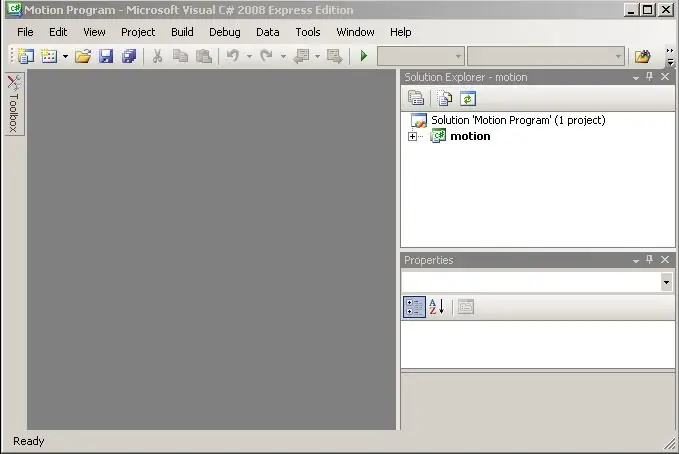Open the Navigate Backward dropdown arrow
679x454 pixels.
tap(317, 56)
